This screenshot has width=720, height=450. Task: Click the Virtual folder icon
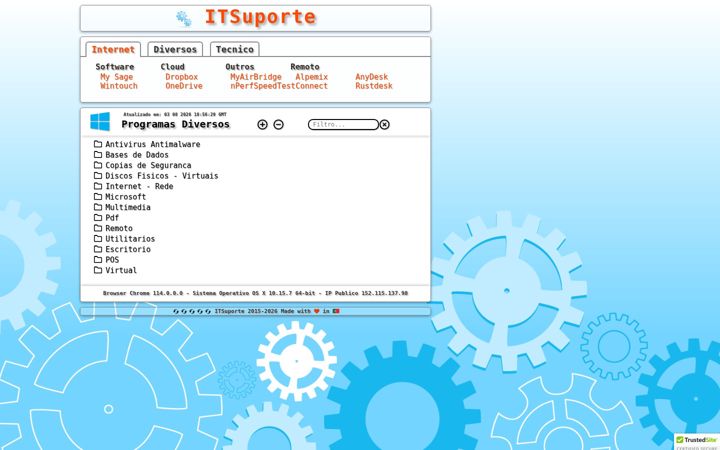(98, 270)
